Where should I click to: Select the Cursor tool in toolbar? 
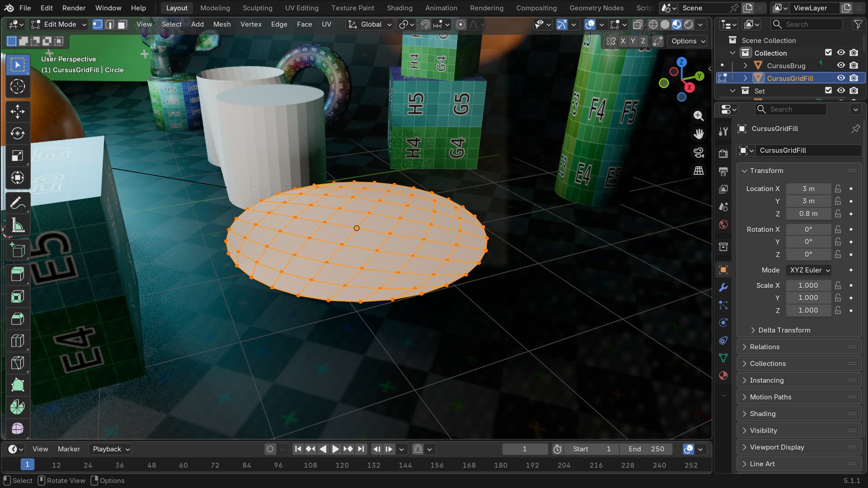click(18, 86)
